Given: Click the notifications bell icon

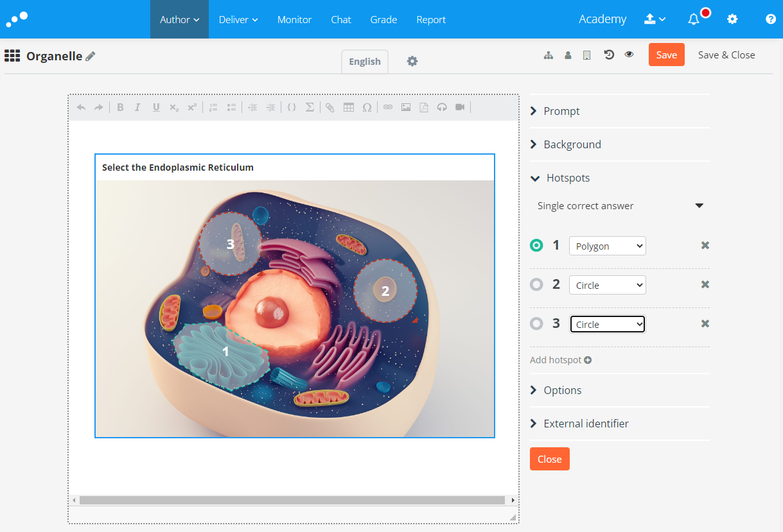Looking at the screenshot, I should click(694, 20).
